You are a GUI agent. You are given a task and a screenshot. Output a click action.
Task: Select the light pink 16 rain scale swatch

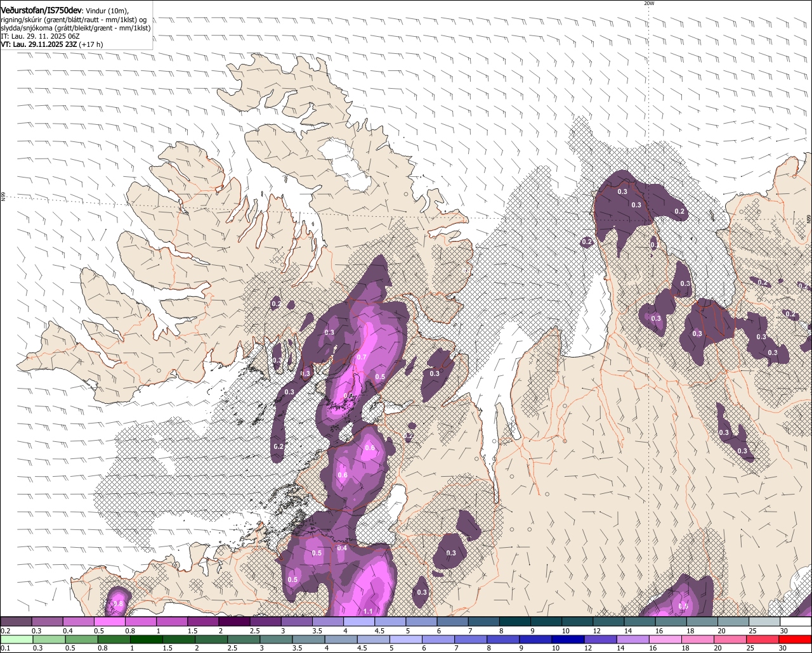tap(666, 639)
